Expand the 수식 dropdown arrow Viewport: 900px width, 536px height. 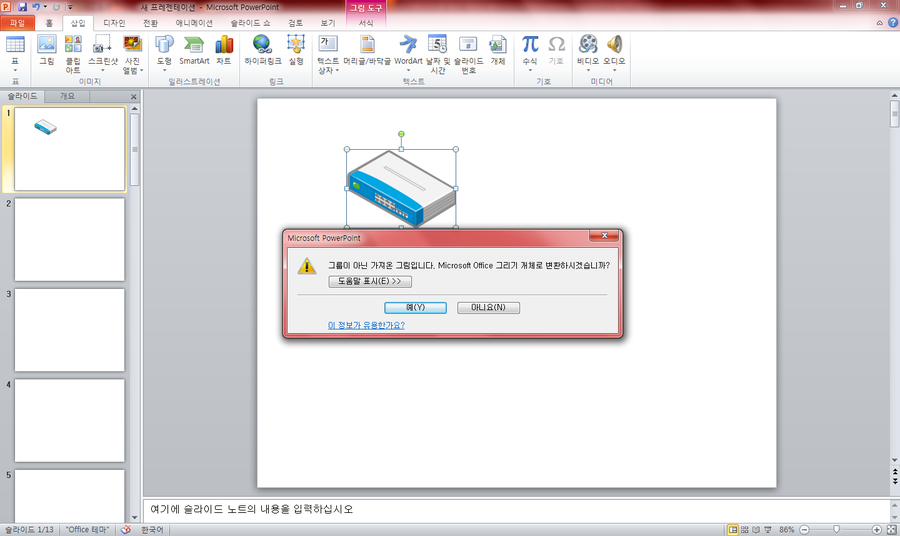530,71
